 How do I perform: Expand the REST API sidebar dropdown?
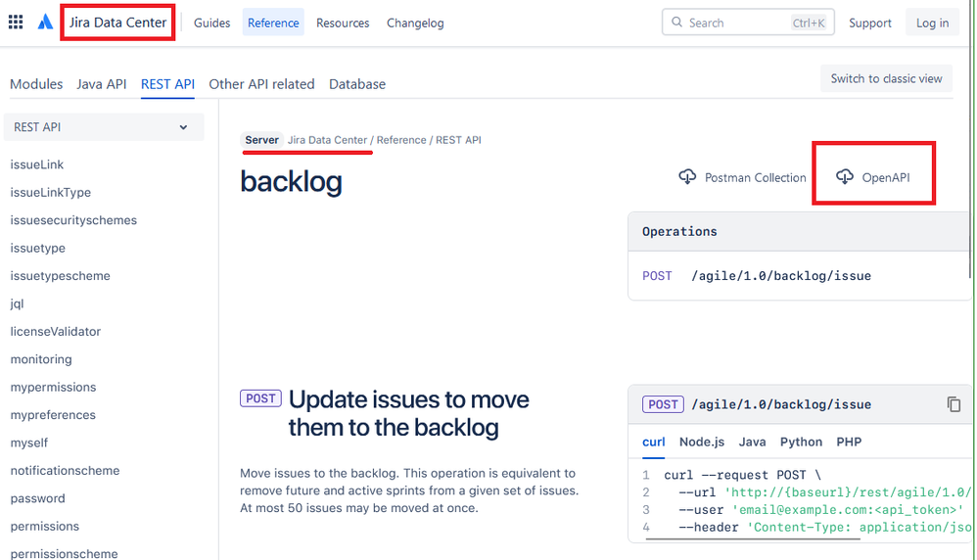pyautogui.click(x=104, y=127)
